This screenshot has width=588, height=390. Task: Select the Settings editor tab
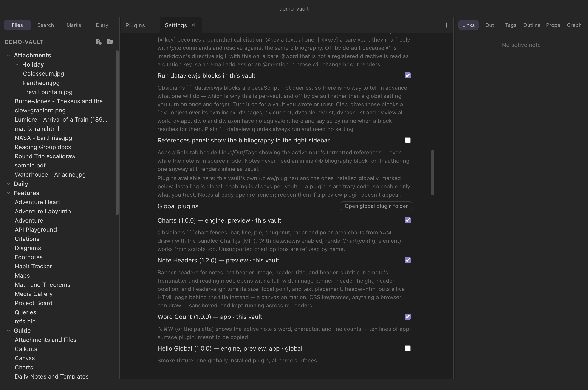[176, 25]
